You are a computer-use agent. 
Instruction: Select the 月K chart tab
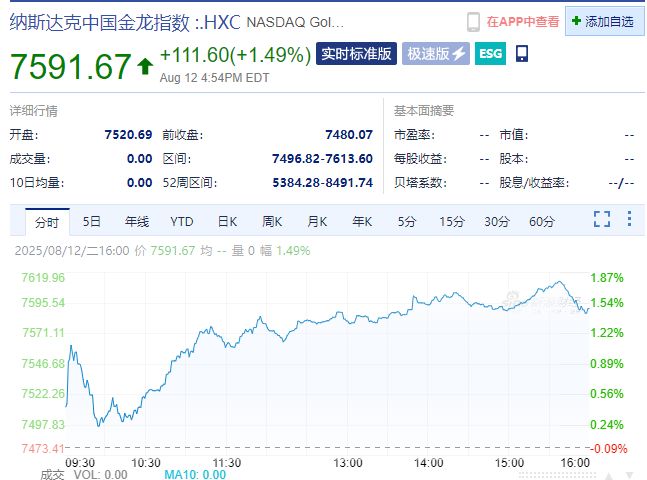pyautogui.click(x=317, y=222)
